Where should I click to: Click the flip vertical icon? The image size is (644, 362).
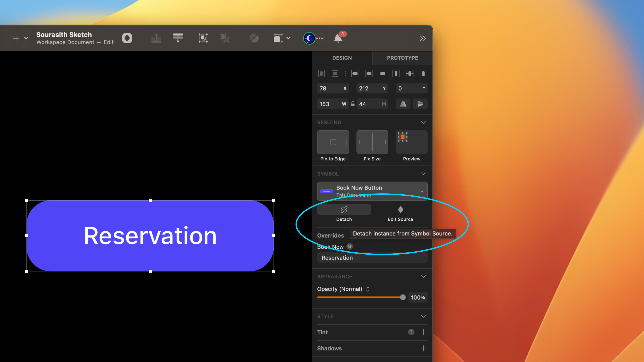[420, 104]
